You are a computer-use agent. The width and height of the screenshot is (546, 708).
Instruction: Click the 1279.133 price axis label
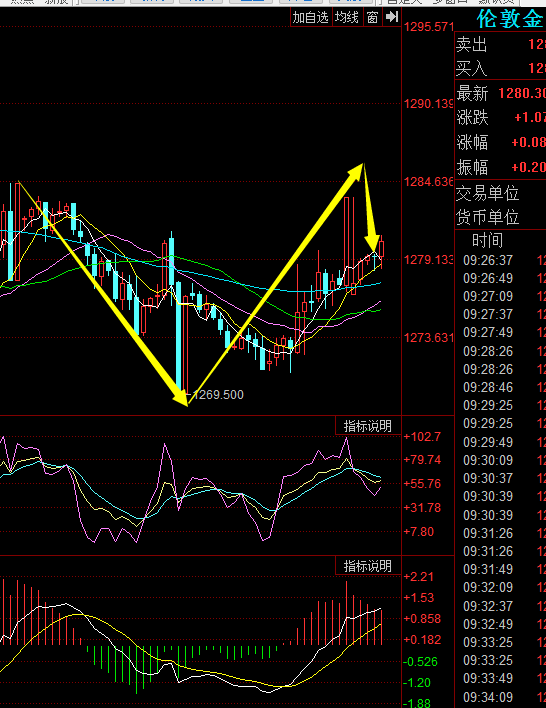click(x=429, y=260)
